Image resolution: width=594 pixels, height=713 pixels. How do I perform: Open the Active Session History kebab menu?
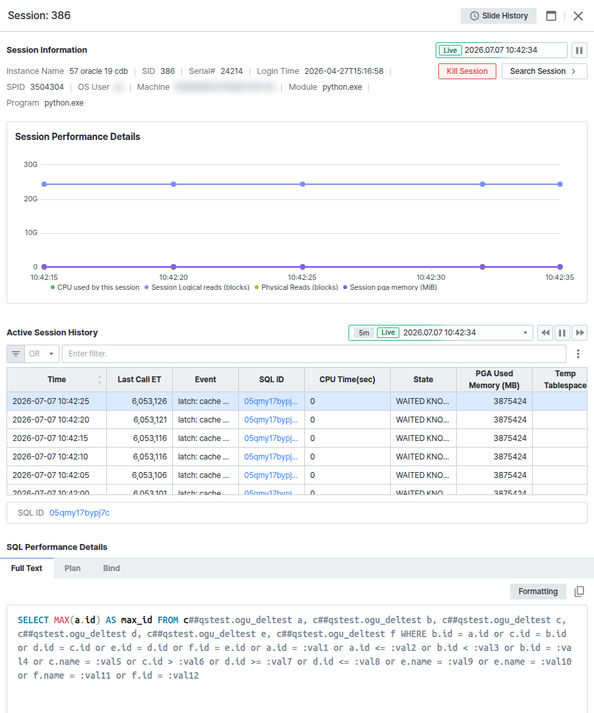coord(578,354)
